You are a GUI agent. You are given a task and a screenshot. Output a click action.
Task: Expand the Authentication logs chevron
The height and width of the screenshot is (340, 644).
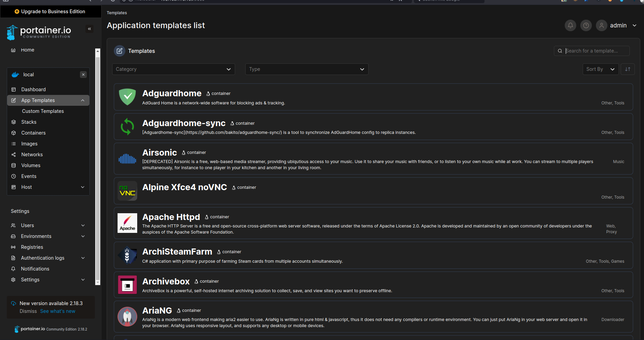click(x=83, y=258)
